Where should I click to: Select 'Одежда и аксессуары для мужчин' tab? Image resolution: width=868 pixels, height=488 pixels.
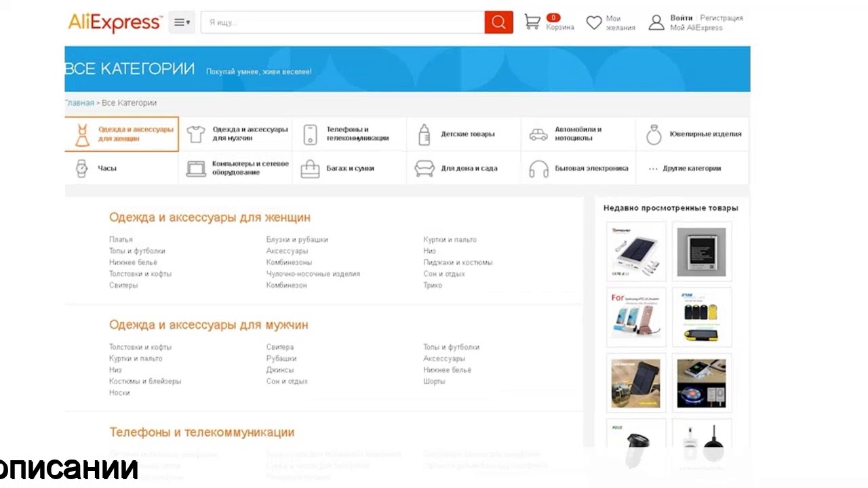235,134
